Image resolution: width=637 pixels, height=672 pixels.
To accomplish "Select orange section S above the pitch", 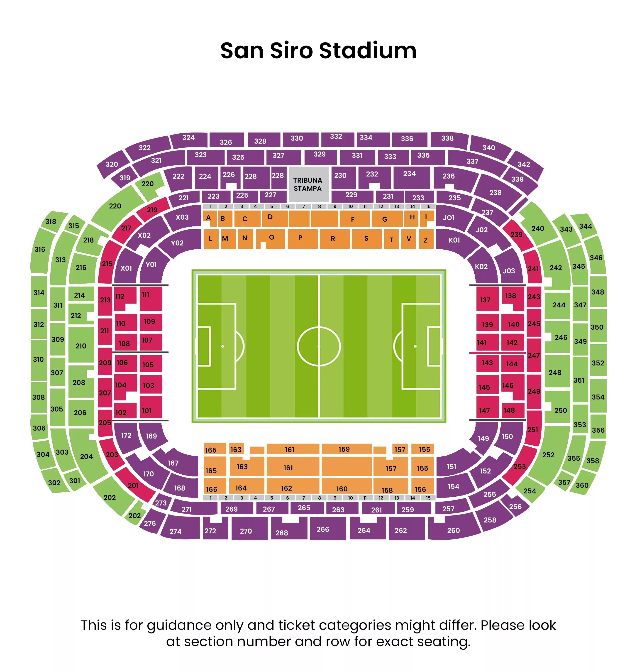I will tap(366, 238).
